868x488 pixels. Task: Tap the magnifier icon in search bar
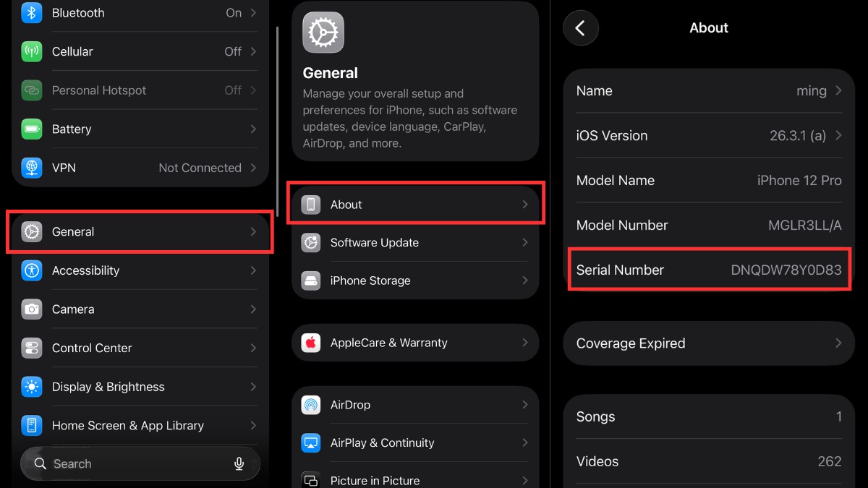(x=41, y=464)
